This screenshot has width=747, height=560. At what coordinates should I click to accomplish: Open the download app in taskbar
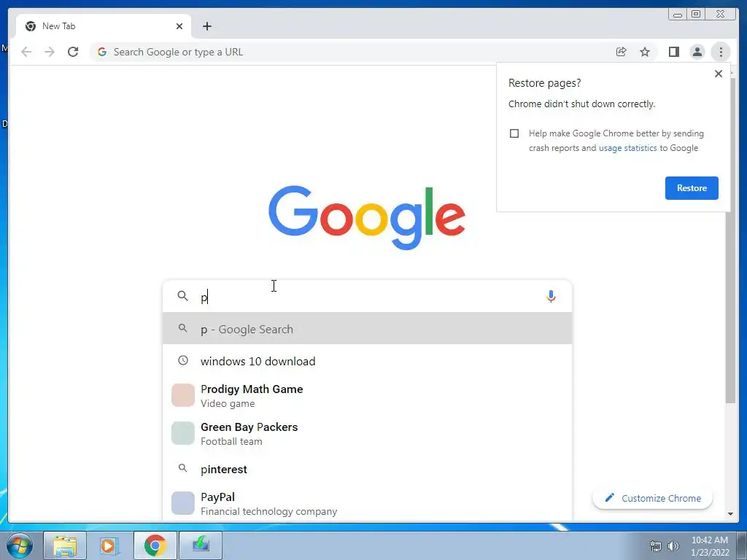[201, 545]
